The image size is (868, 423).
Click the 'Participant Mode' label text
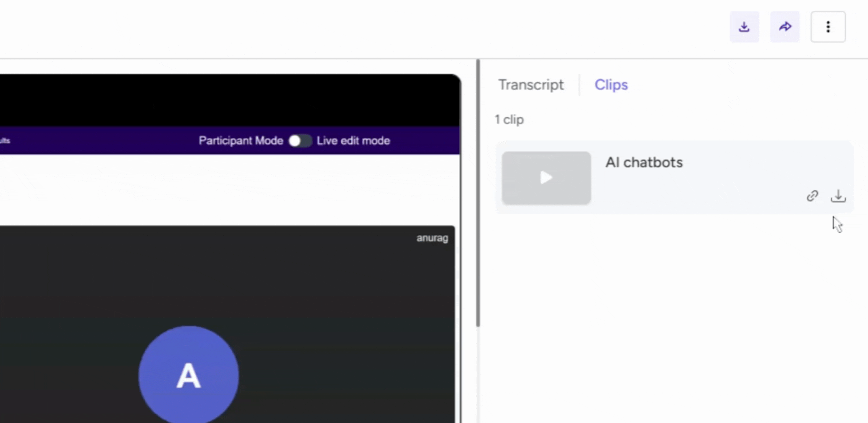[x=240, y=141]
